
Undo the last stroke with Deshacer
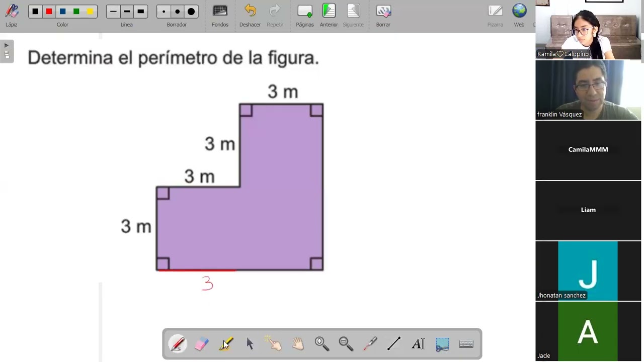(x=250, y=15)
